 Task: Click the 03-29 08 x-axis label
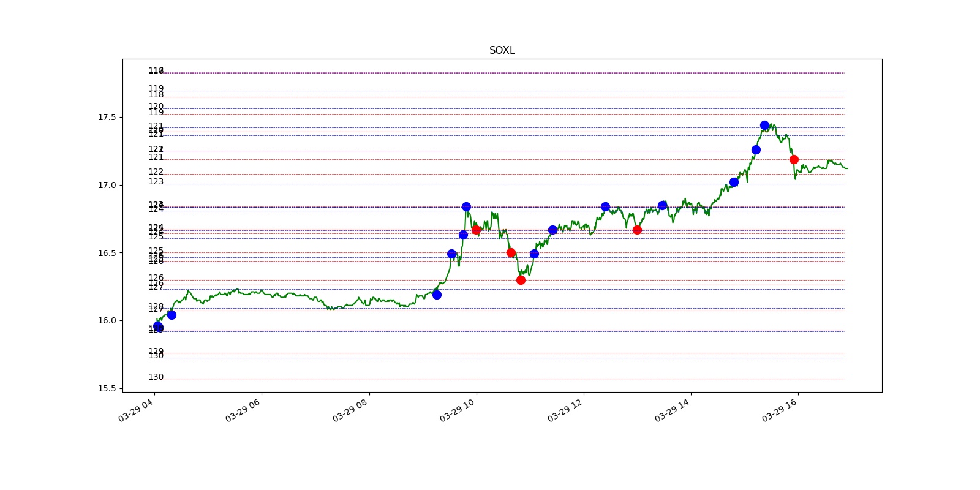tap(350, 410)
